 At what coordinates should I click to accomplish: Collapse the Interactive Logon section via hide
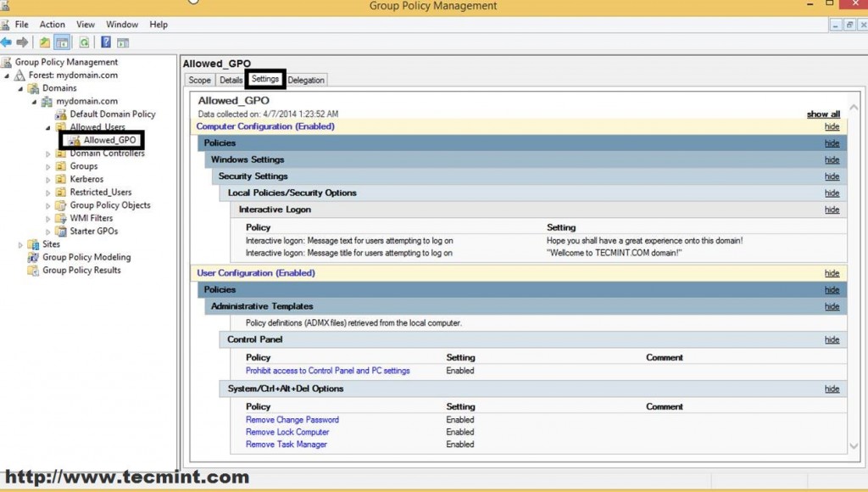point(832,210)
